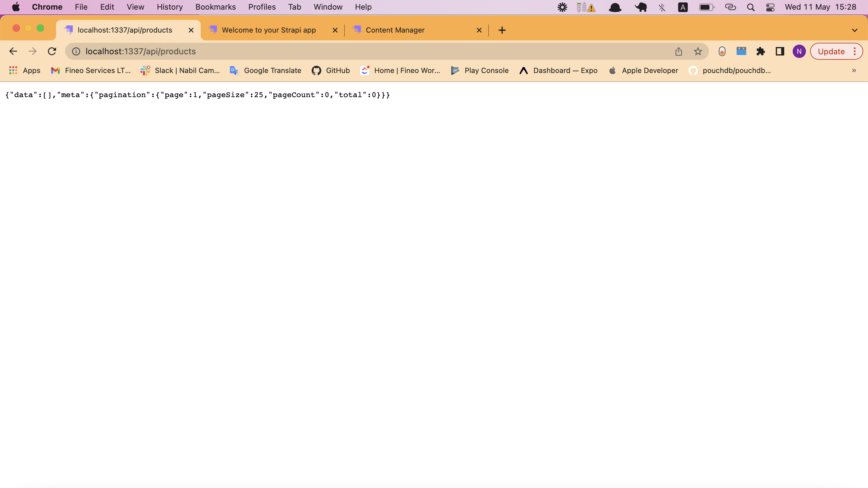
Task: Open the History menu
Action: pyautogui.click(x=169, y=7)
